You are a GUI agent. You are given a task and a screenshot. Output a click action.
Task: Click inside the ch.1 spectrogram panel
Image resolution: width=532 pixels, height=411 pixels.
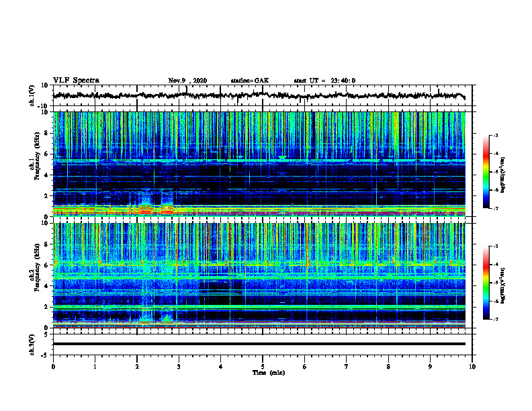[259, 164]
